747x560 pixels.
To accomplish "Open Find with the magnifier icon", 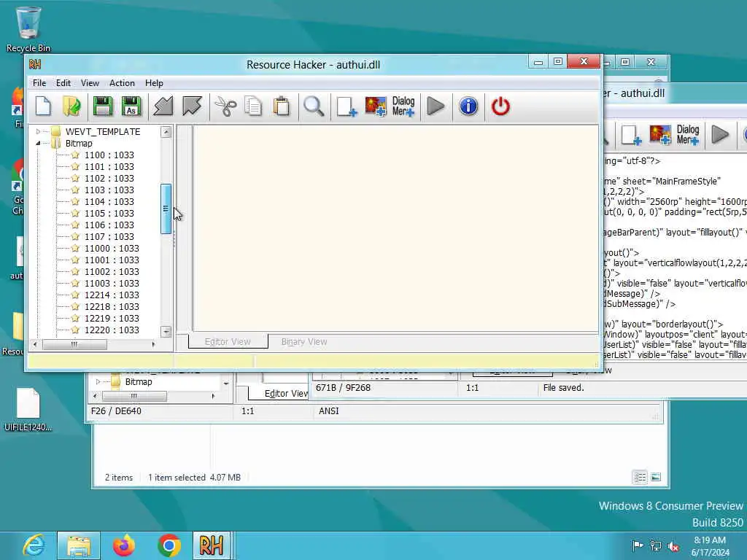I will point(314,106).
